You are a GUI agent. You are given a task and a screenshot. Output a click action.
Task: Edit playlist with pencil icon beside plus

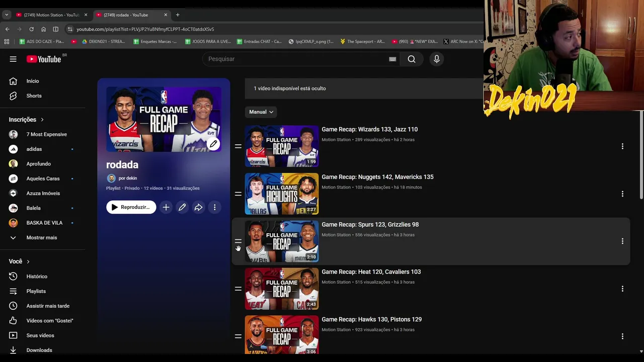click(x=182, y=207)
